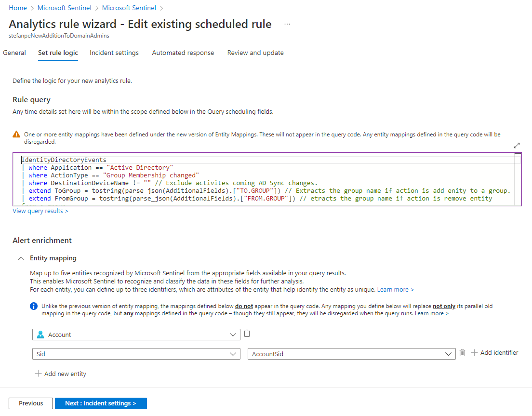Screen dimensions: 532x416
Task: Go to Home in the breadcrumb
Action: (18, 8)
